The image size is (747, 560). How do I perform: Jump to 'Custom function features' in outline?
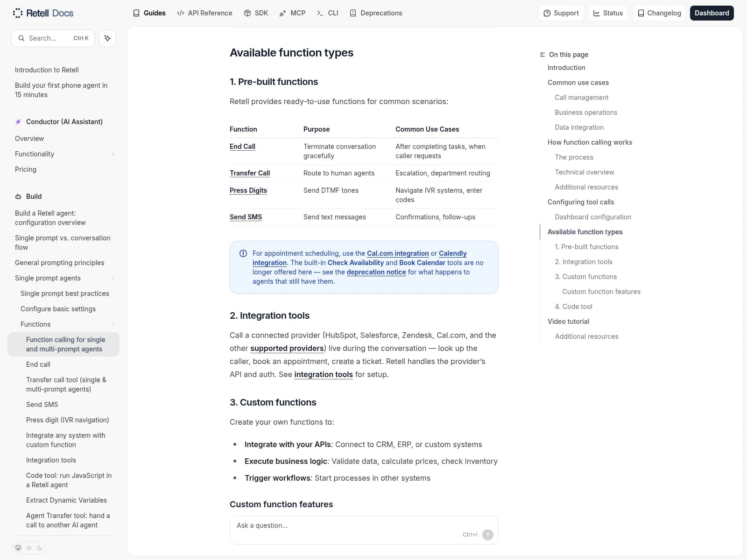(x=601, y=292)
